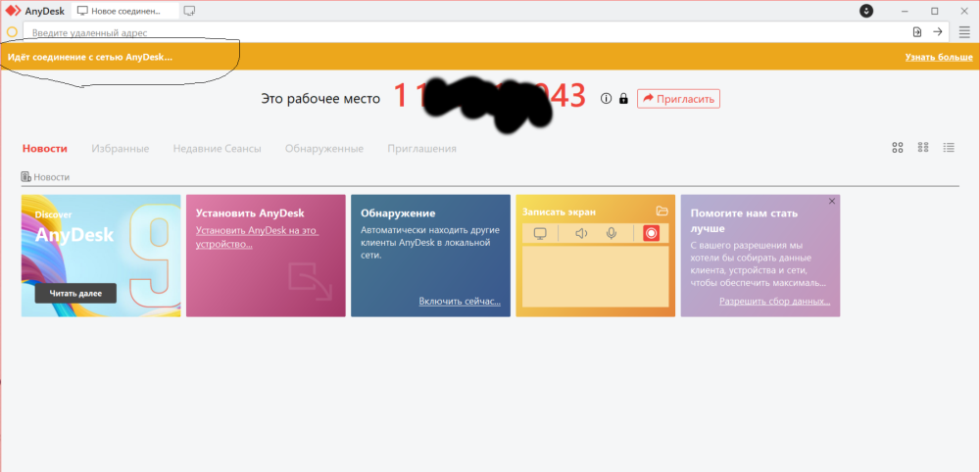Toggle microphone recording icon
The height and width of the screenshot is (472, 980).
click(x=612, y=233)
